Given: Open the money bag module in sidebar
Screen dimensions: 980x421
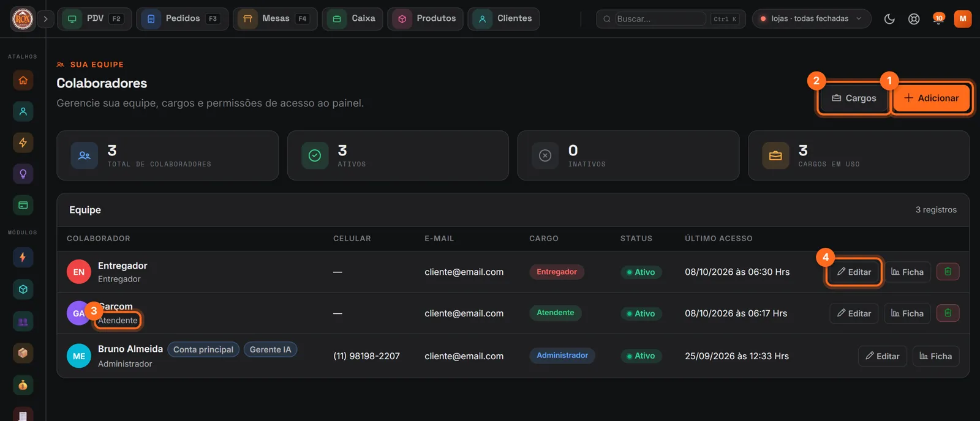Looking at the screenshot, I should pyautogui.click(x=23, y=385).
